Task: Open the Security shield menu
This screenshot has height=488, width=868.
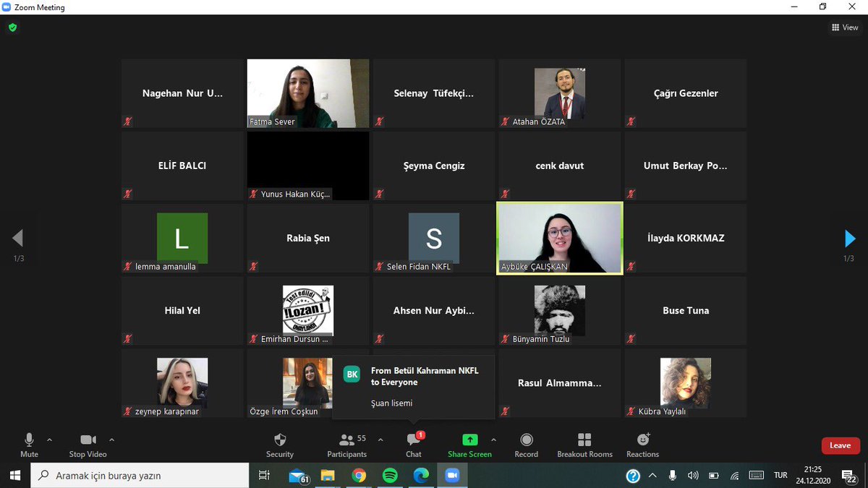Action: coord(280,445)
